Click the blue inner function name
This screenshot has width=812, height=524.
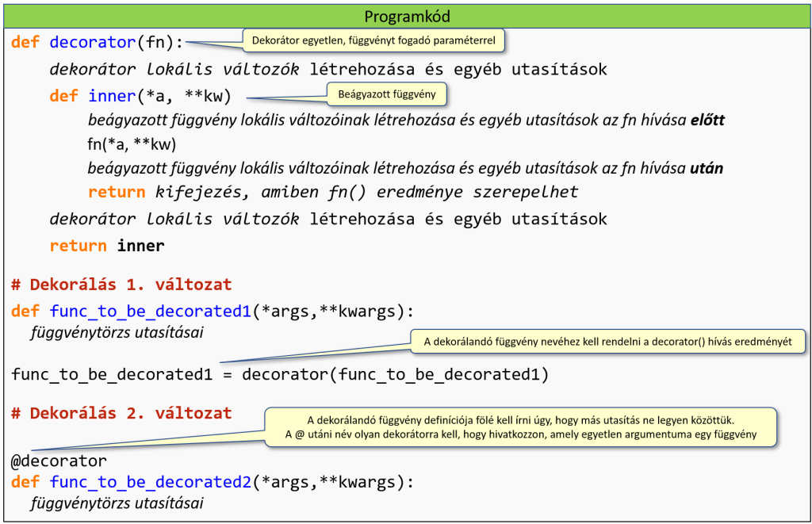click(112, 96)
